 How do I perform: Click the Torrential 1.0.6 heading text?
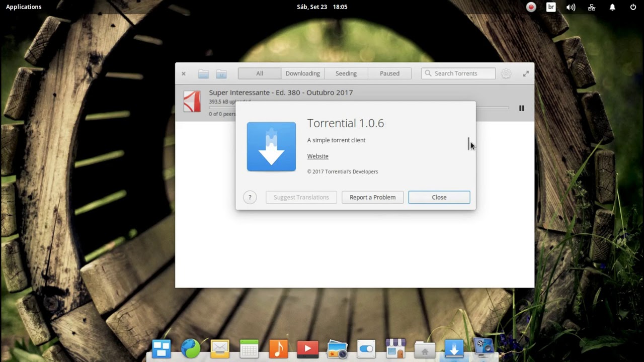tap(346, 123)
